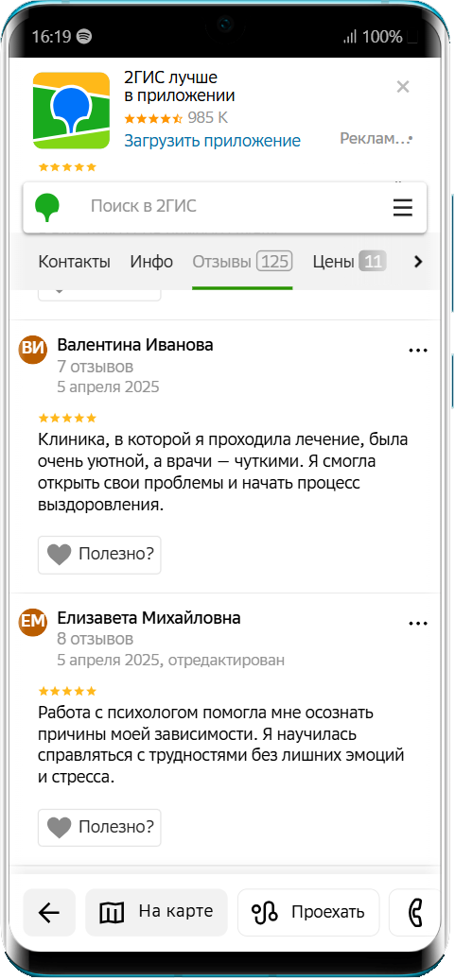This screenshot has width=455, height=980.
Task: Open the hamburger menu in search bar
Action: click(403, 207)
